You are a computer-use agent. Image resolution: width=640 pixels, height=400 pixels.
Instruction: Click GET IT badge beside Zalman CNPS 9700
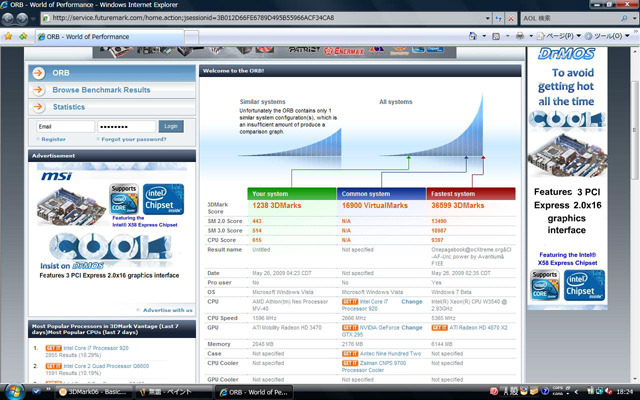point(350,363)
